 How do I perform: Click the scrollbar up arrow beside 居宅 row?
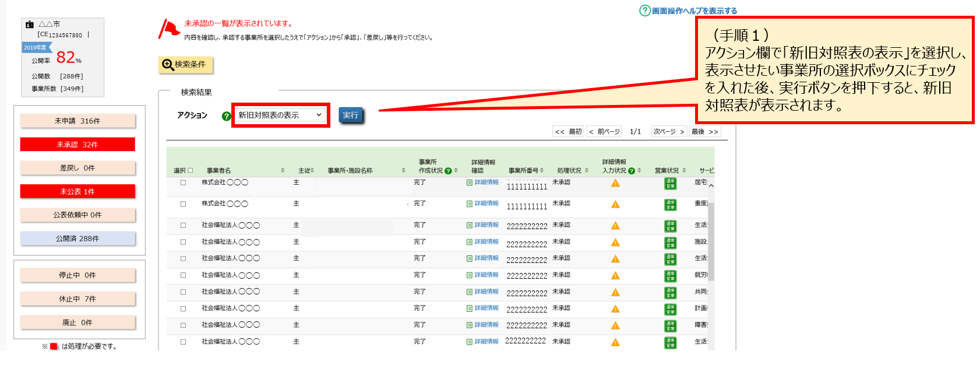point(711,185)
